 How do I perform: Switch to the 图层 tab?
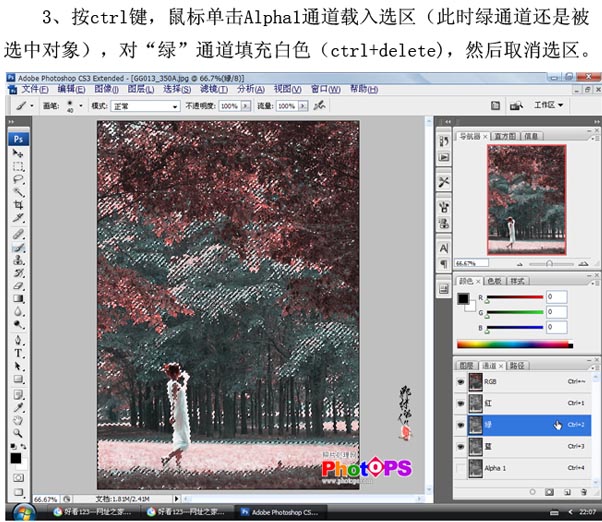[466, 365]
